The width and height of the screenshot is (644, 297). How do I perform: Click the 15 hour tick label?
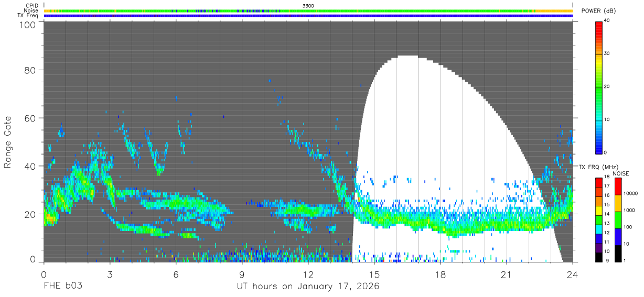[x=374, y=275]
